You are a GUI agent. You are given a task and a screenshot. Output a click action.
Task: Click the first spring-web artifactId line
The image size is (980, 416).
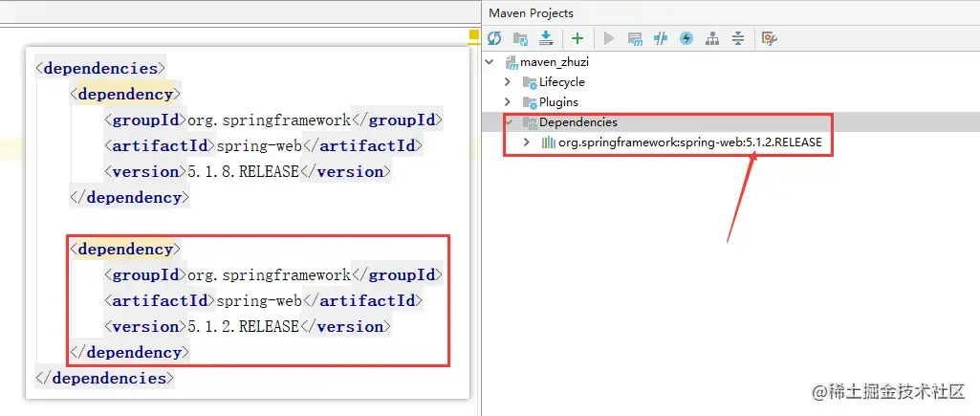(263, 145)
